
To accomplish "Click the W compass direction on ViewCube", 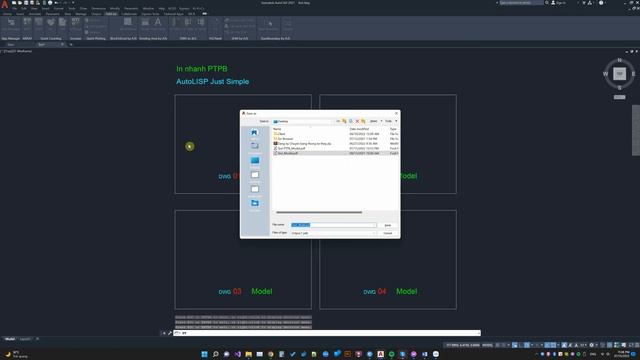I will pyautogui.click(x=606, y=74).
